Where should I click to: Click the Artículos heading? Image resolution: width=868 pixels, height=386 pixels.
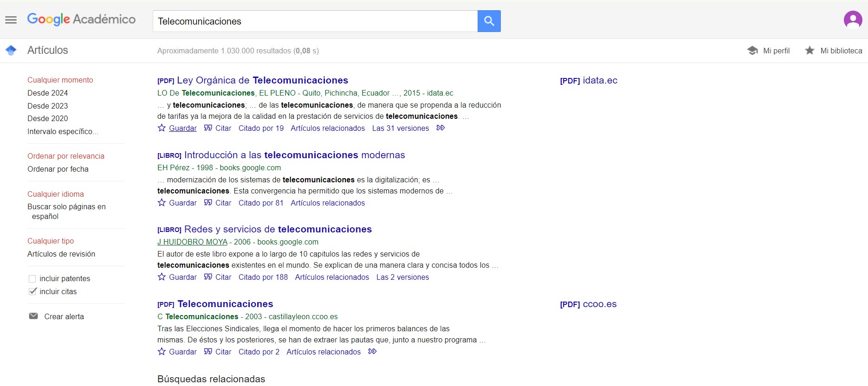(48, 50)
